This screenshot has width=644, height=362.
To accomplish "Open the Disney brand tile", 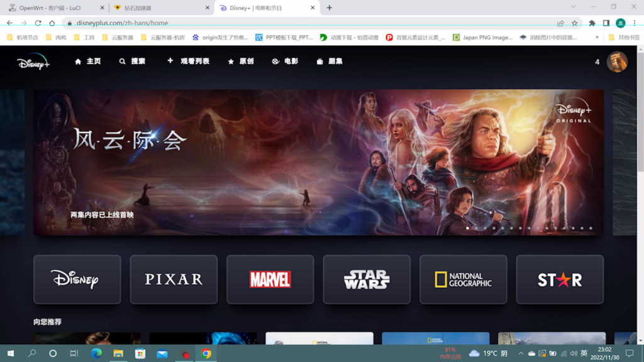I will click(x=77, y=280).
